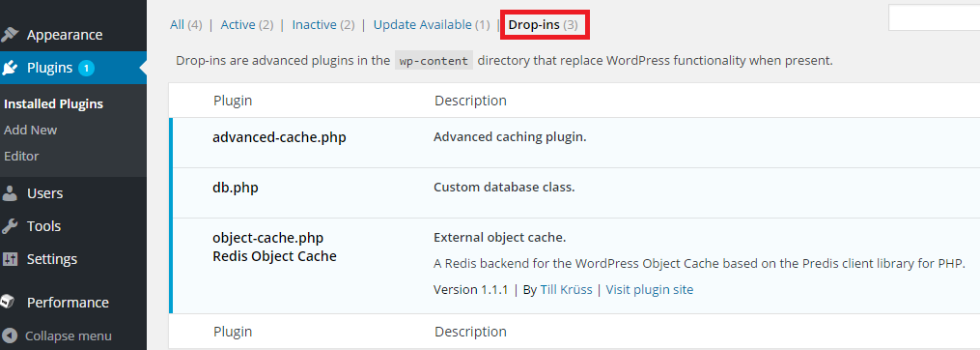Screen dimensions: 980x350
Task: Click the wp-content code label
Action: coord(434,61)
